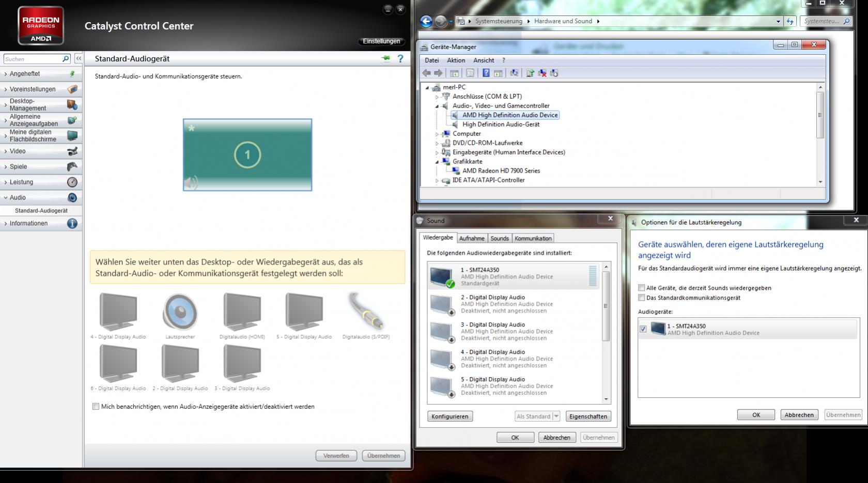Click the disable device icon in Geräte-Manager toolbar
The width and height of the screenshot is (868, 483).
pyautogui.click(x=554, y=73)
